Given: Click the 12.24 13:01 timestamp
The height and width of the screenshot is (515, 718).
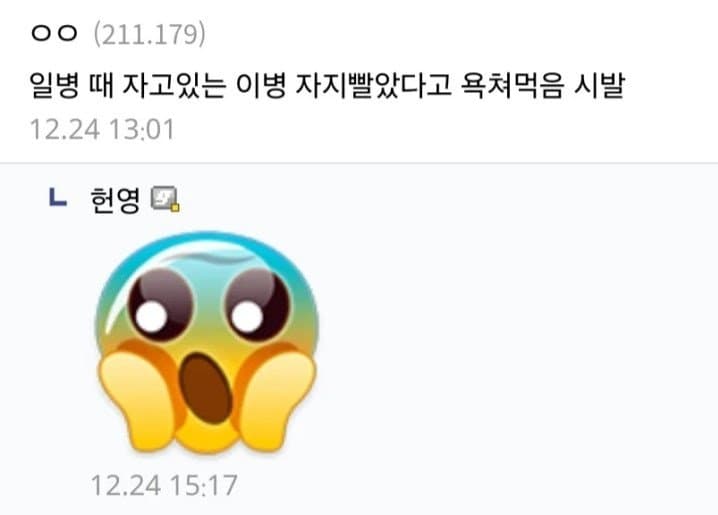Looking at the screenshot, I should (102, 129).
